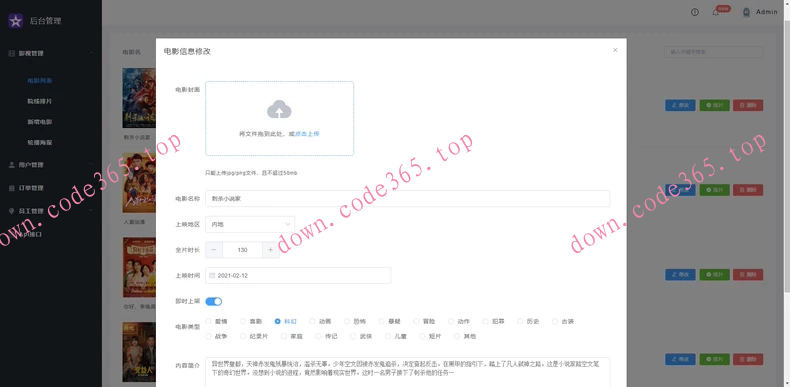790x387 pixels.
Task: Click the 用户管理 person icon
Action: click(x=12, y=165)
